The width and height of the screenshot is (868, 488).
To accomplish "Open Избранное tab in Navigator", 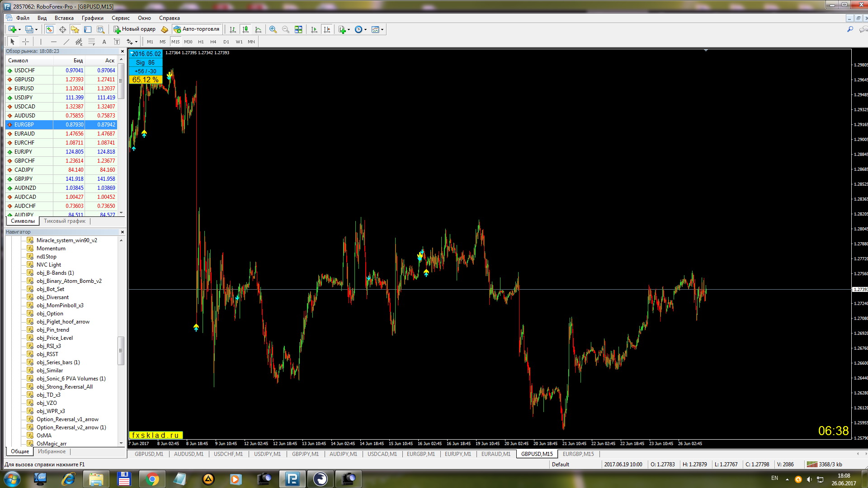I will pyautogui.click(x=52, y=451).
